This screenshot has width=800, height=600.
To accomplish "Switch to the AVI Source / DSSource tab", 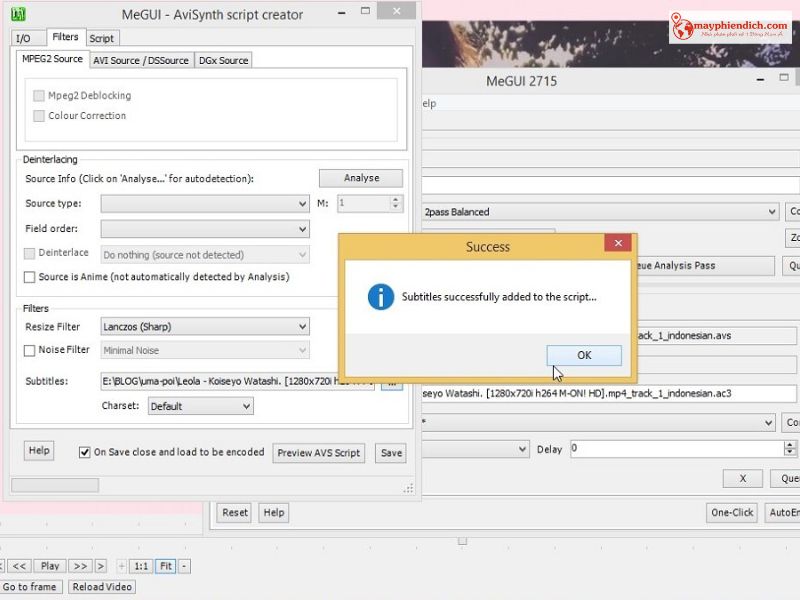I will point(142,59).
